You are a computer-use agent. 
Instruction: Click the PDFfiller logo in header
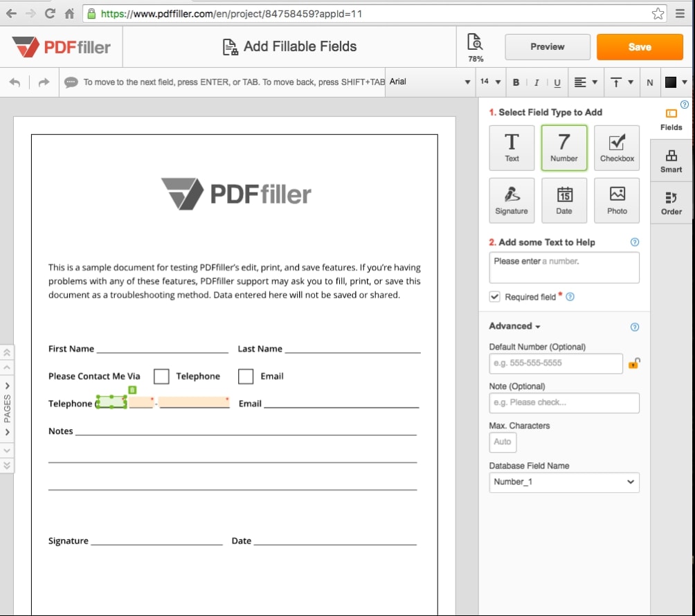coord(61,47)
